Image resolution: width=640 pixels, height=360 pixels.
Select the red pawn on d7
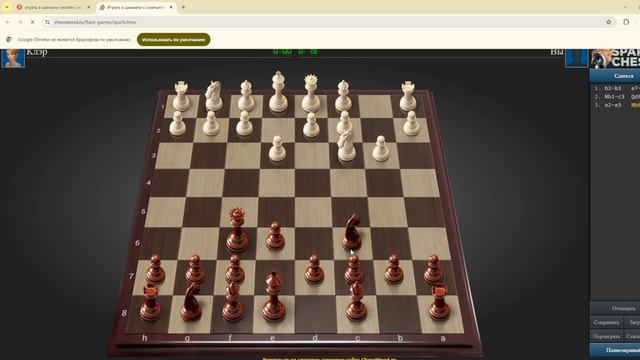[314, 269]
